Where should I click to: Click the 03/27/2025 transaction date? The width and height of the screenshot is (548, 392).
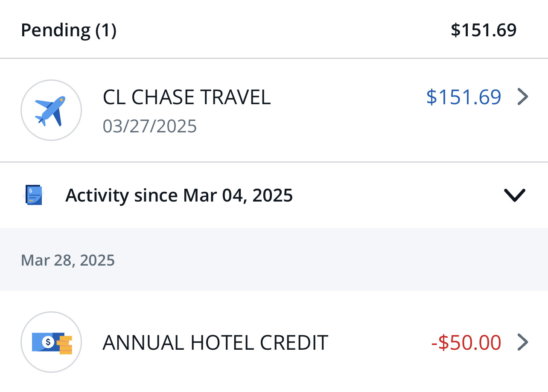click(150, 126)
